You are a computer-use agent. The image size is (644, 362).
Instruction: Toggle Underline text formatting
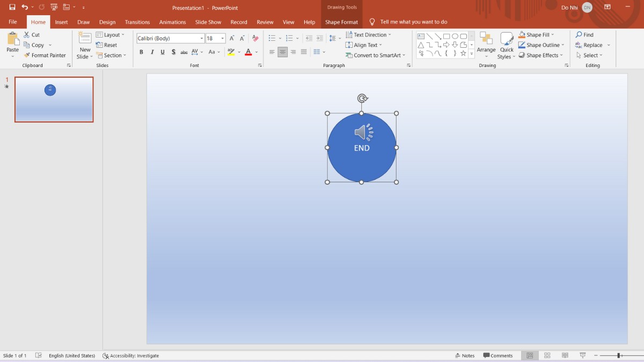(x=163, y=52)
